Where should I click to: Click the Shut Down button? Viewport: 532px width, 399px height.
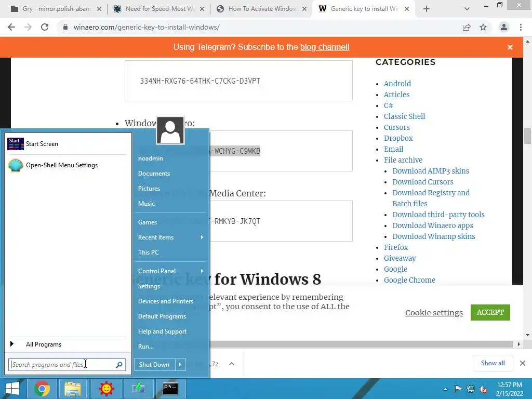[x=155, y=365]
